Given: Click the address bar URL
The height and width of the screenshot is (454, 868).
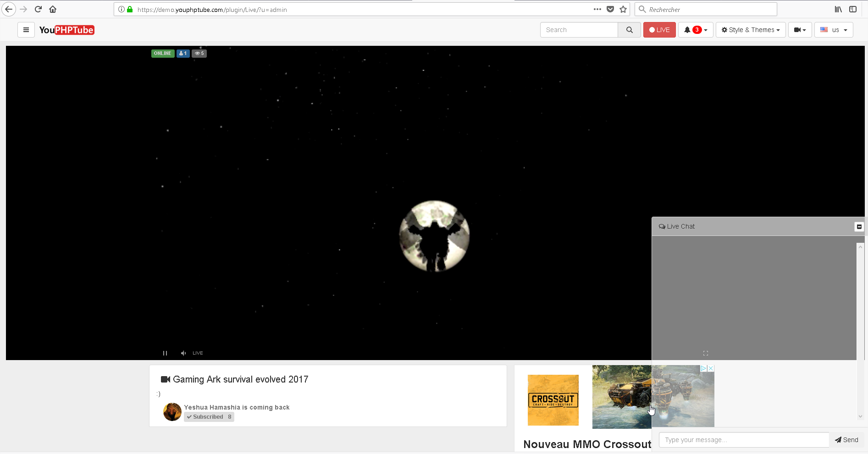Looking at the screenshot, I should pyautogui.click(x=212, y=10).
